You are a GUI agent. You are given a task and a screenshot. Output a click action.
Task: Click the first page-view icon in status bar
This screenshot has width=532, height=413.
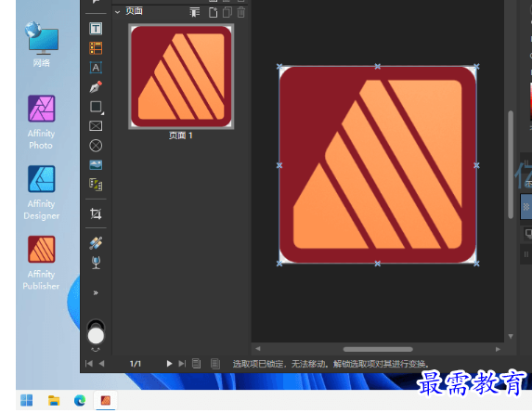(x=197, y=364)
